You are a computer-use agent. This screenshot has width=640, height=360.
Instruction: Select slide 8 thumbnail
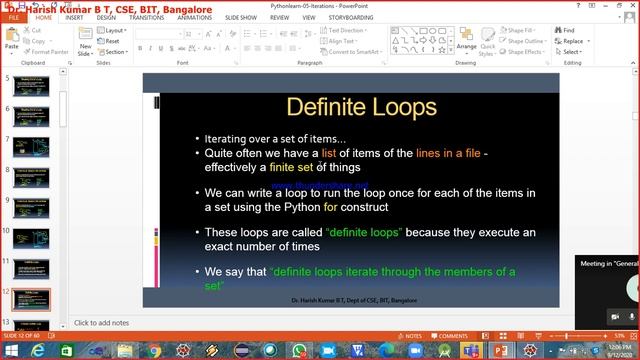(31, 178)
